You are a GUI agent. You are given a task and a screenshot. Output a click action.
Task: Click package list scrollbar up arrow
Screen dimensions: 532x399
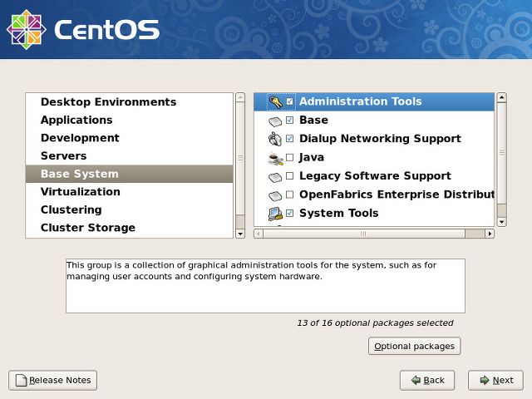coord(501,98)
